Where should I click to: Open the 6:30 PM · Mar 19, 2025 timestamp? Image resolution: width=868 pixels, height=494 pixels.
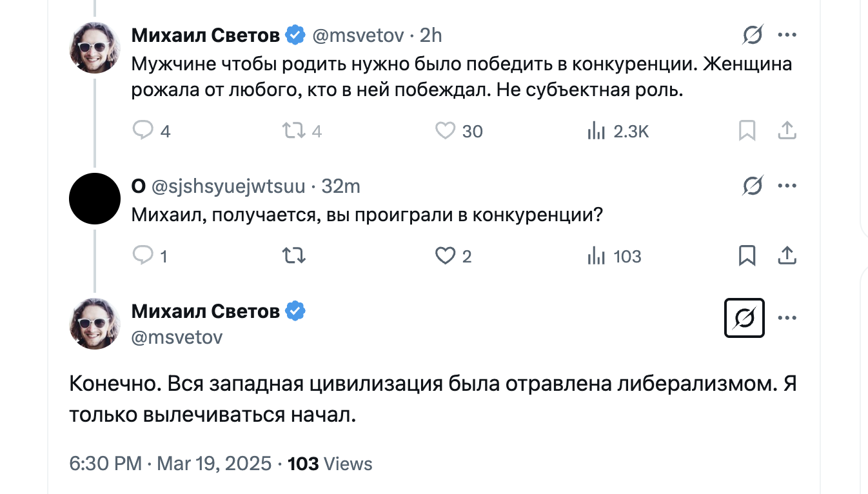[x=170, y=463]
